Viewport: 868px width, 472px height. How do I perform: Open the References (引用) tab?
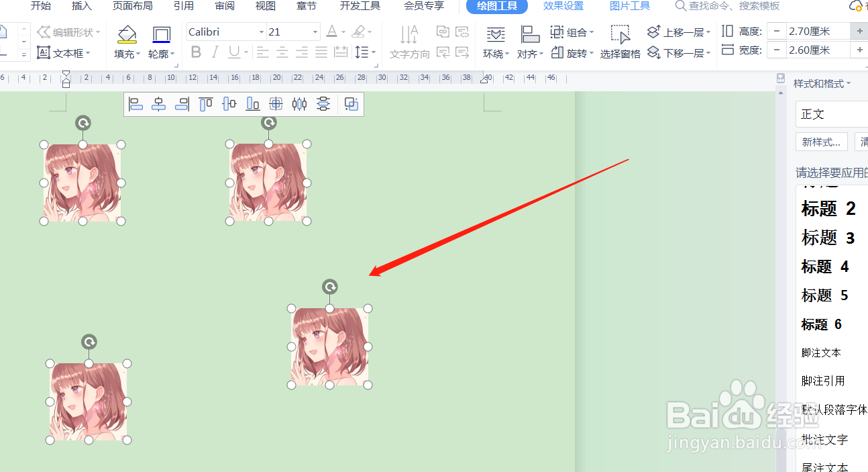(x=183, y=6)
